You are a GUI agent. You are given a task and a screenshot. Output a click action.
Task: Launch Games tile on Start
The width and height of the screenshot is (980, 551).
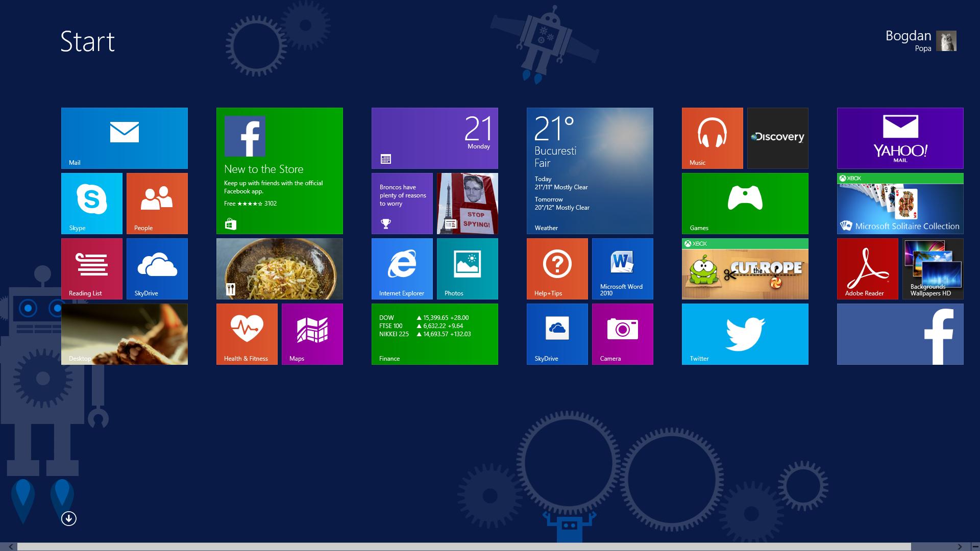point(746,203)
